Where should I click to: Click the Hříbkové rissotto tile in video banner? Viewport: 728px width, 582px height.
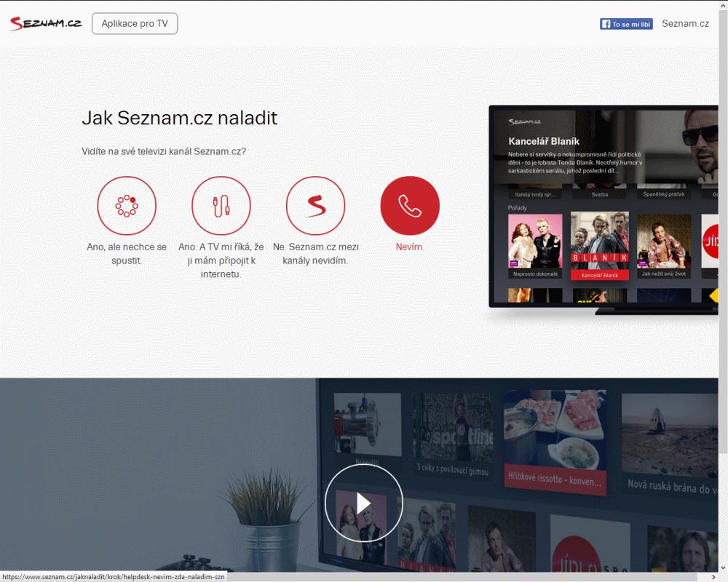555,443
